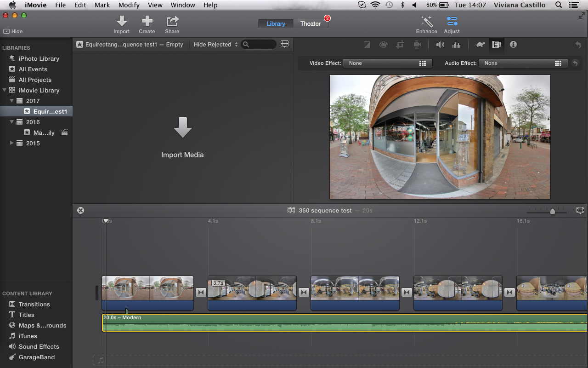This screenshot has height=368, width=588.
Task: Select the Cropping tool
Action: (400, 45)
